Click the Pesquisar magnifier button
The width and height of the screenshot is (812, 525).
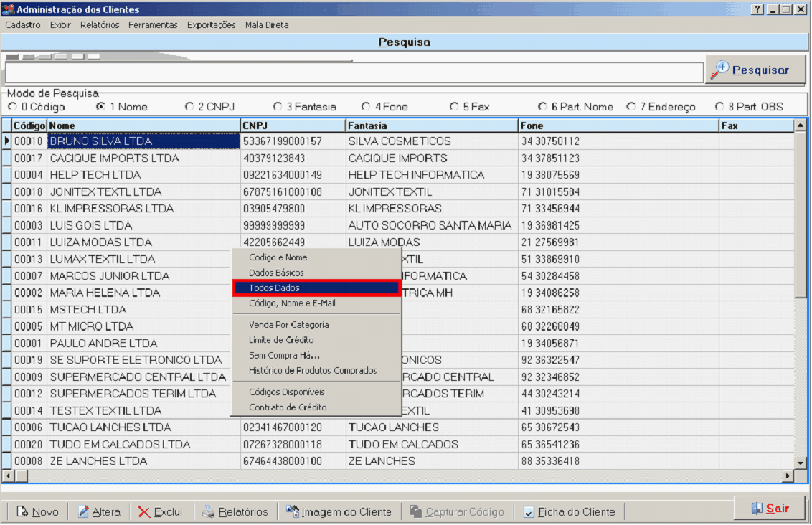click(x=755, y=70)
